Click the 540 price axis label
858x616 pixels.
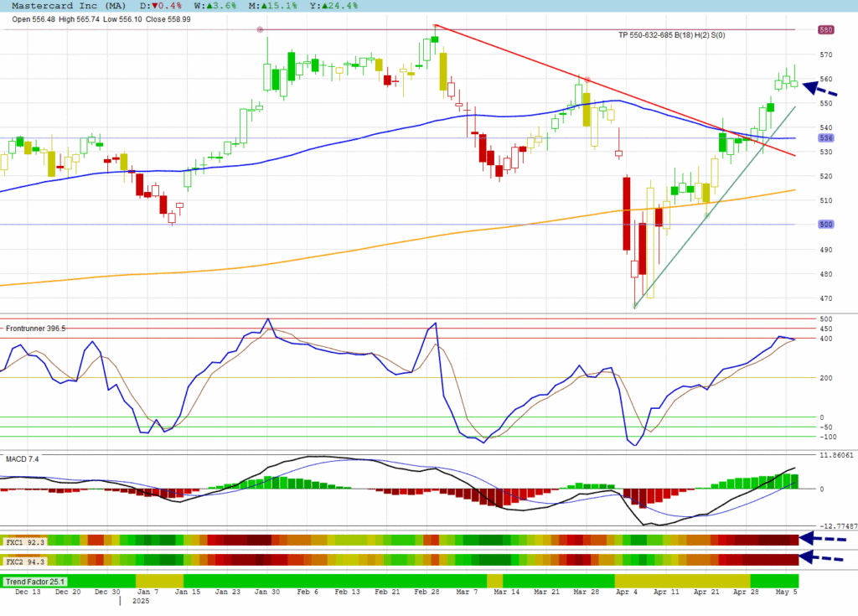825,127
